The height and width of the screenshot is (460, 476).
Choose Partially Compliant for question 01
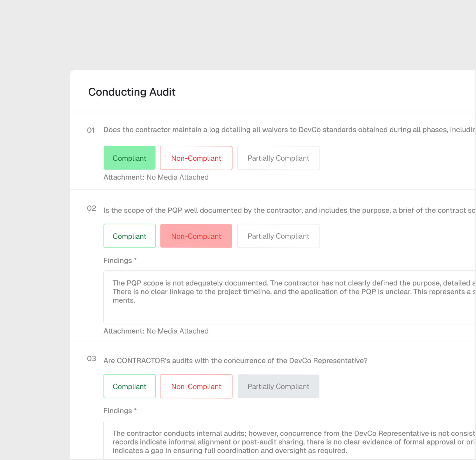pos(278,158)
